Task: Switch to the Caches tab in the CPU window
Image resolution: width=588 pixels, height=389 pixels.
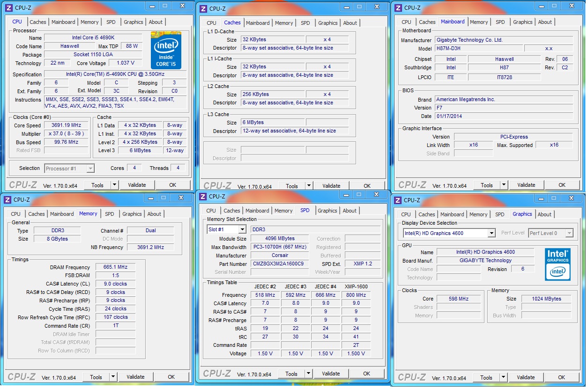Action: pos(38,22)
